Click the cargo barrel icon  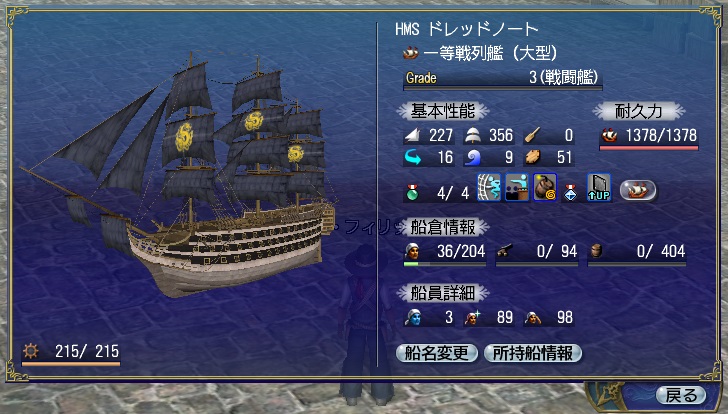597,251
